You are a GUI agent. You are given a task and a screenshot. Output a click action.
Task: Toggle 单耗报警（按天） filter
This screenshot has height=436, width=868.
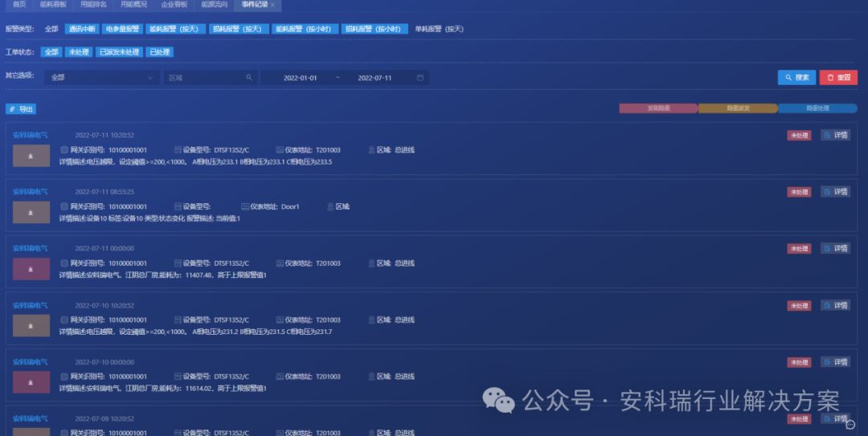439,29
